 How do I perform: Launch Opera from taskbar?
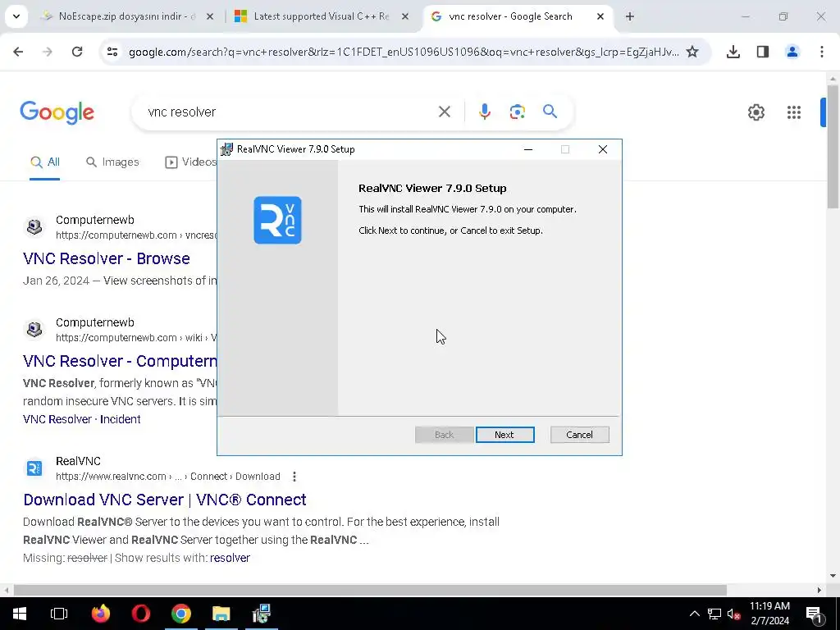141,614
